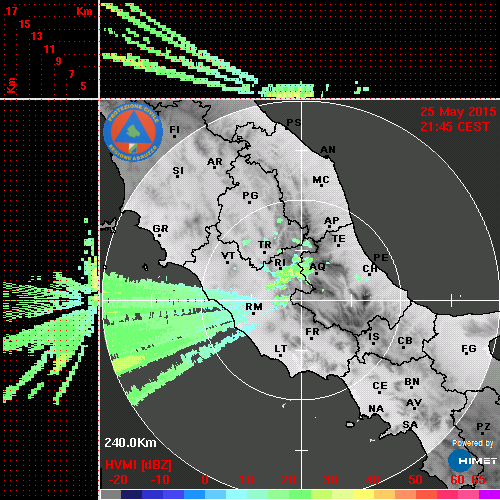Click the 50 value on the dBZ scale
Image resolution: width=500 pixels, height=500 pixels.
(415, 480)
